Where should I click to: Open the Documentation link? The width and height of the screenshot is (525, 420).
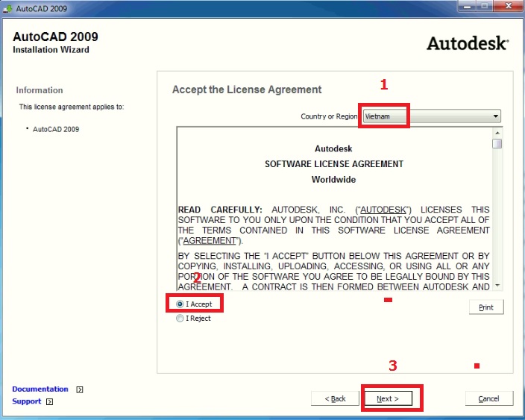pos(40,389)
